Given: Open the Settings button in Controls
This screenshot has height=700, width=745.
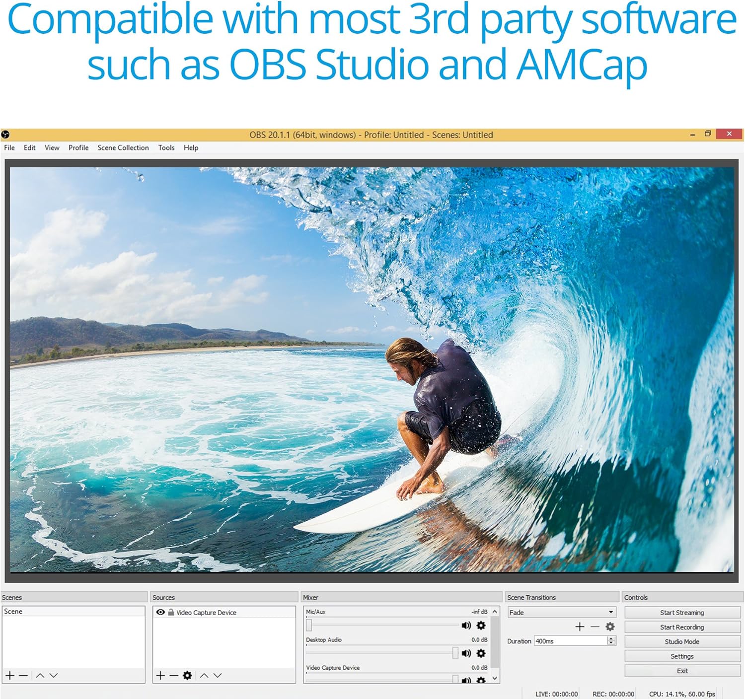Looking at the screenshot, I should [682, 656].
